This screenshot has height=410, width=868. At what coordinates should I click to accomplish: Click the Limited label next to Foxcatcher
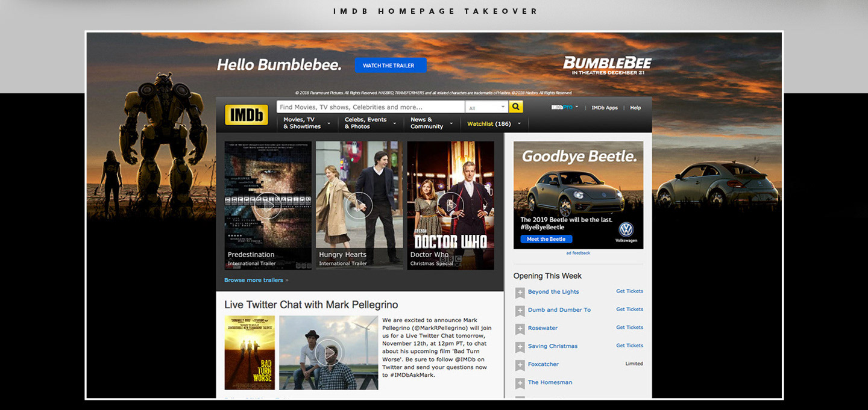[x=634, y=363]
